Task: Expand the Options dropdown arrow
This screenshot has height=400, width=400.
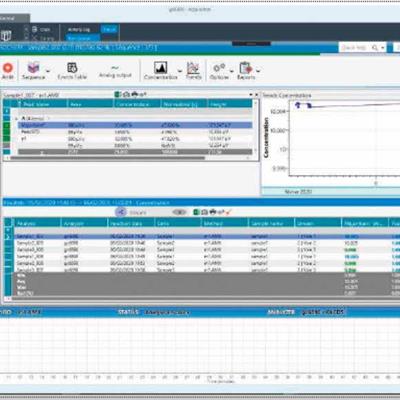Action: [x=232, y=71]
